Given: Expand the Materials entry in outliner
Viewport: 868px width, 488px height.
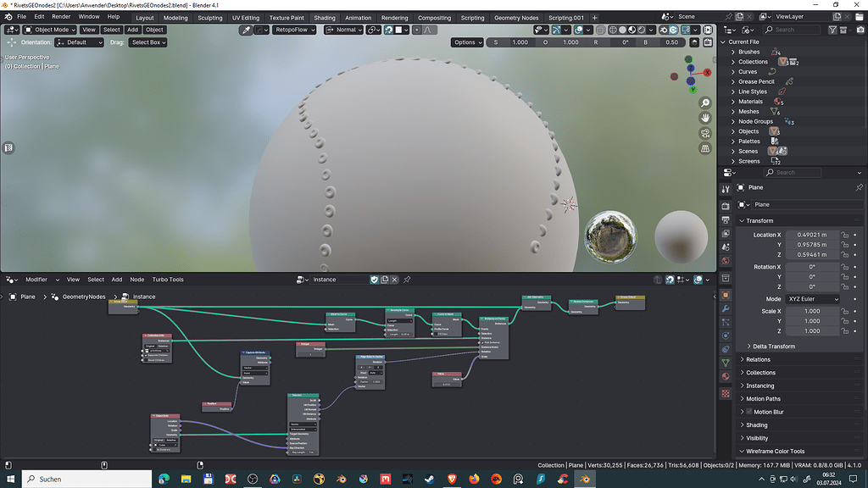Looking at the screenshot, I should pyautogui.click(x=733, y=102).
